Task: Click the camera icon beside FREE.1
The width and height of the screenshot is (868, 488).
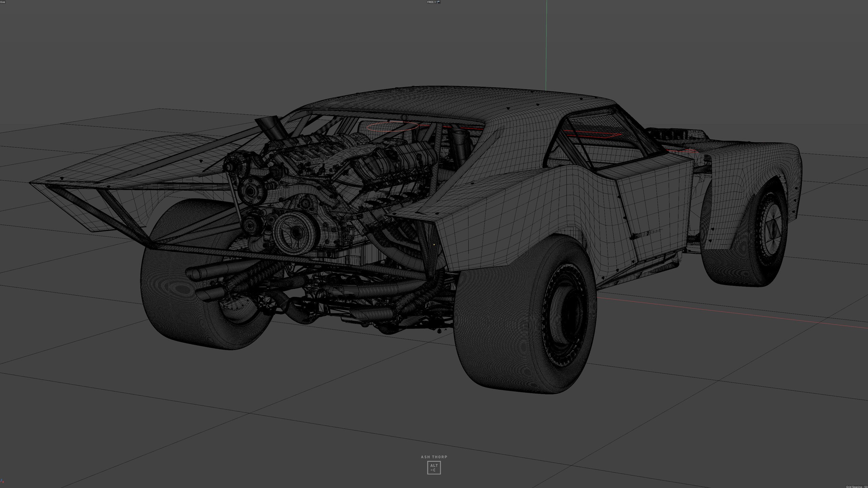Action: click(438, 2)
